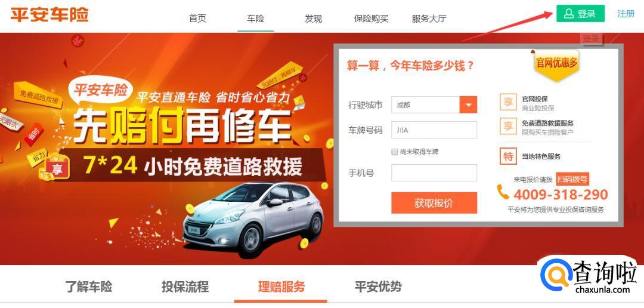The image size is (644, 308).
Task: Open the 成都 city selection field
Action: [426, 105]
